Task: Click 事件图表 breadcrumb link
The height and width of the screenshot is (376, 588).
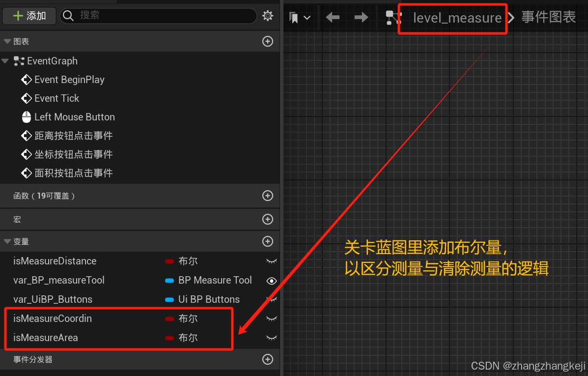Action: pyautogui.click(x=549, y=17)
